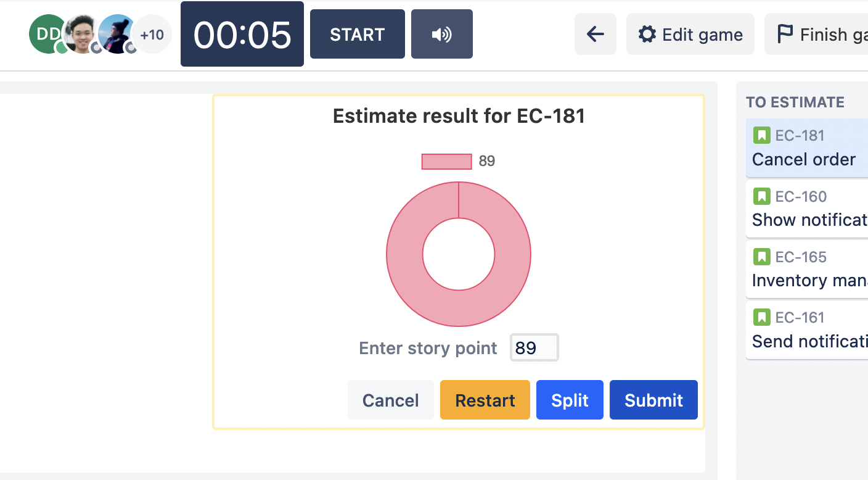
Task: Click the Enter story point input field
Action: coord(534,348)
